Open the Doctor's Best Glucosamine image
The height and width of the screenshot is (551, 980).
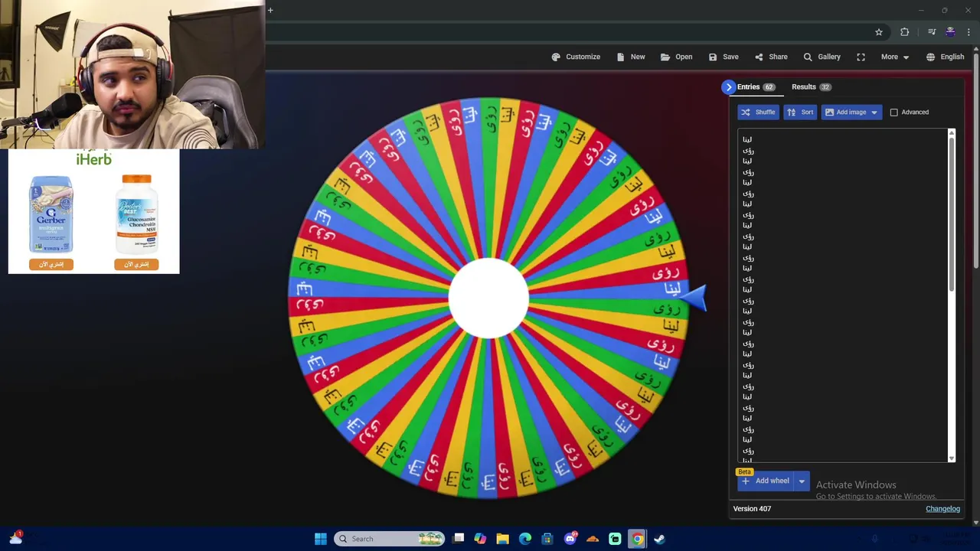coord(136,214)
